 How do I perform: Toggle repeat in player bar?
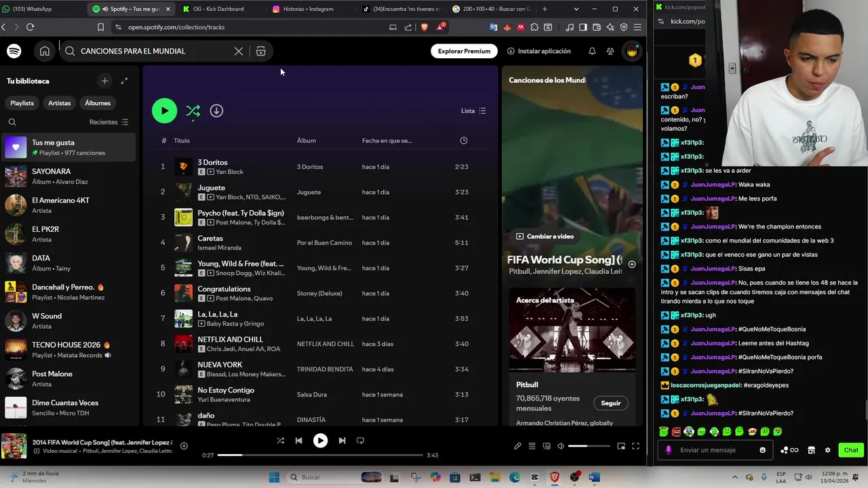(x=360, y=441)
